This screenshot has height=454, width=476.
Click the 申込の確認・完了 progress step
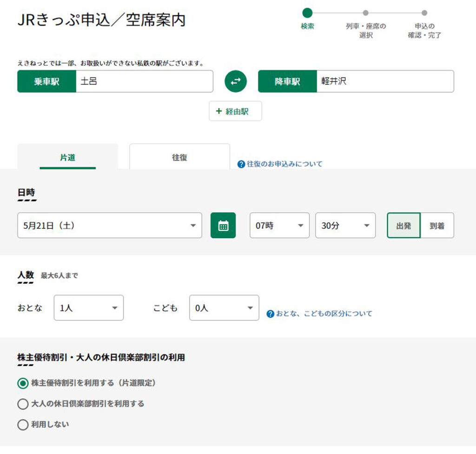(424, 25)
